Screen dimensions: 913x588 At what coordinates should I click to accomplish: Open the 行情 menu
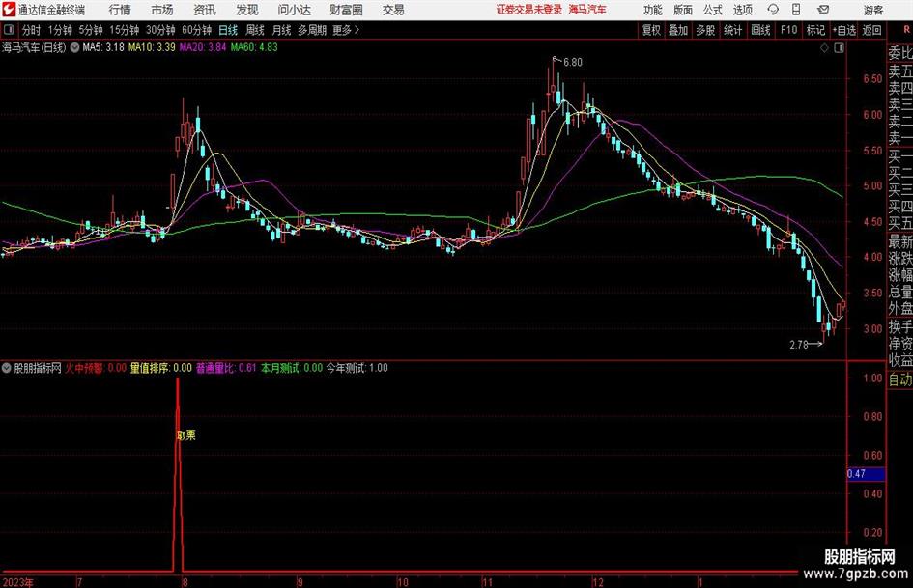120,10
